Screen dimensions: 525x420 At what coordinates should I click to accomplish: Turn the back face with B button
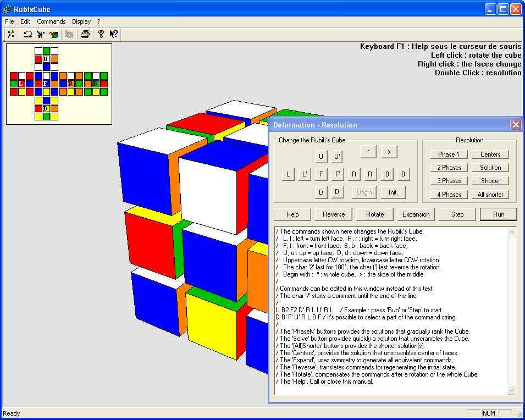[387, 174]
